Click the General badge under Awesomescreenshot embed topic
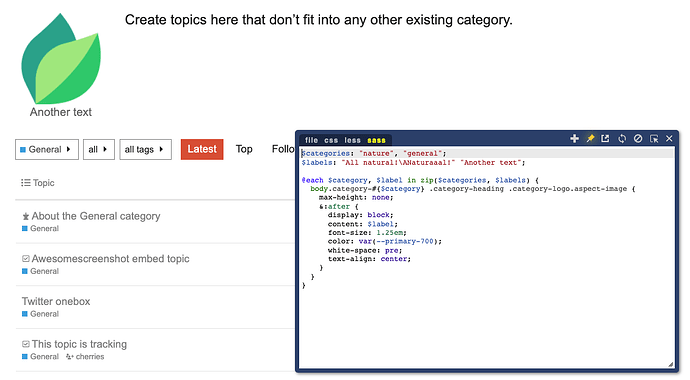This screenshot has width=690, height=380. (40, 271)
